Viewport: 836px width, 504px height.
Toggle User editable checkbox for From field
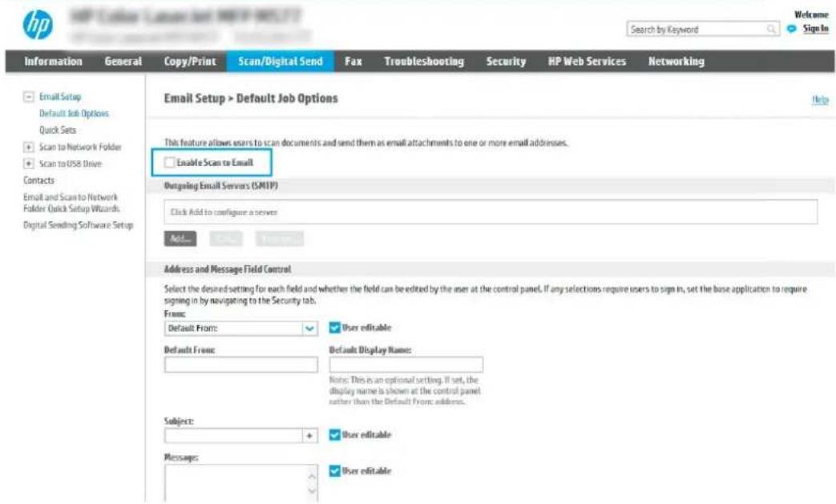click(335, 328)
